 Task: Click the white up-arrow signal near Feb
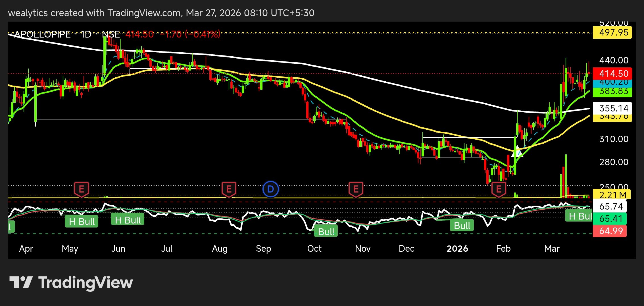(517, 152)
